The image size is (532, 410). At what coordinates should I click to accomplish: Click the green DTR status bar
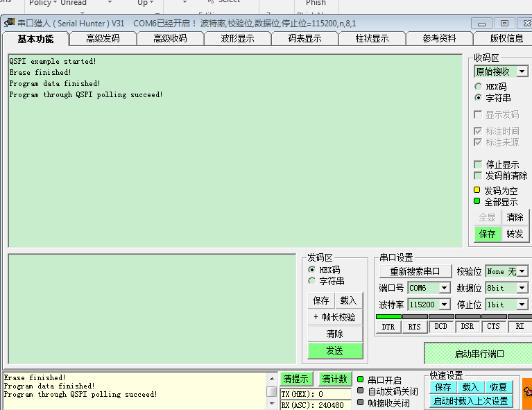tap(388, 316)
